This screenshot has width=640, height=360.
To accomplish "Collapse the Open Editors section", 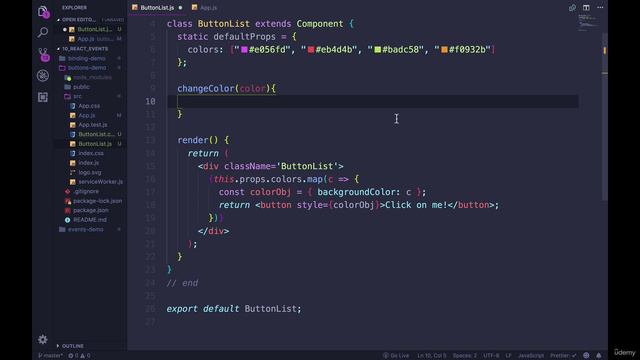I will pyautogui.click(x=79, y=20).
